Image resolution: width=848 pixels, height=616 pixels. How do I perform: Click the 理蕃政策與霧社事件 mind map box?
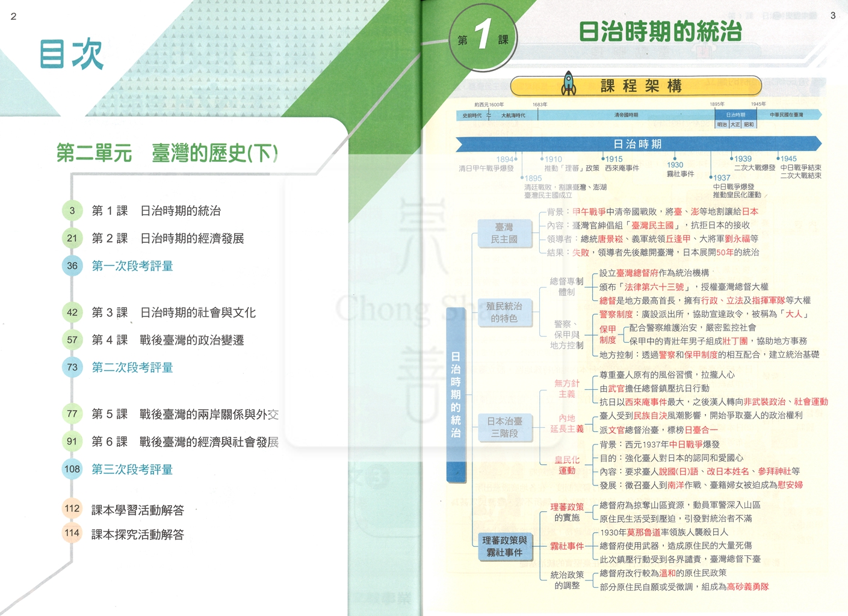[504, 546]
